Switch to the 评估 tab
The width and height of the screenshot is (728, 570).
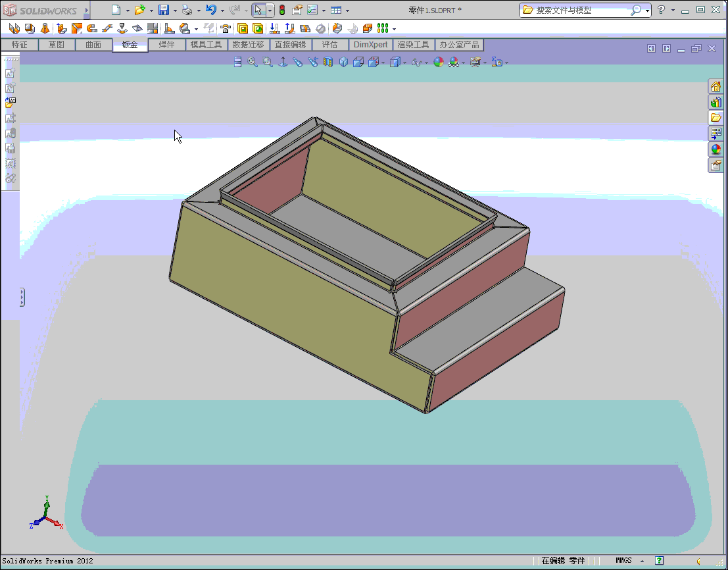pyautogui.click(x=329, y=45)
